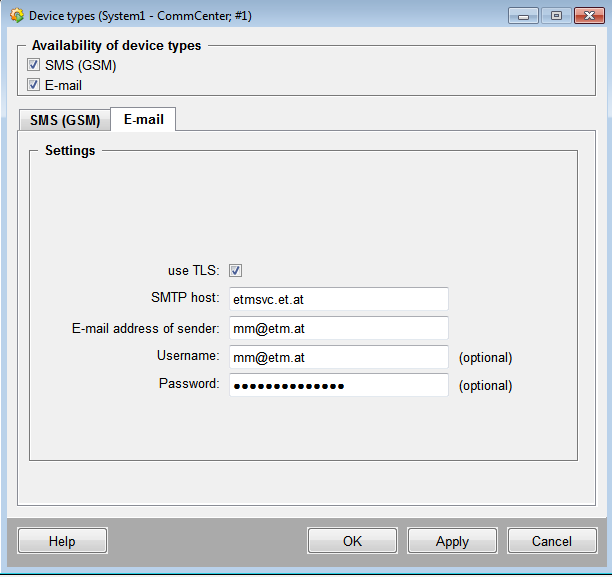Uncheck the SMS (GSM) availability checkbox
Screen dimensions: 612x577
point(34,66)
